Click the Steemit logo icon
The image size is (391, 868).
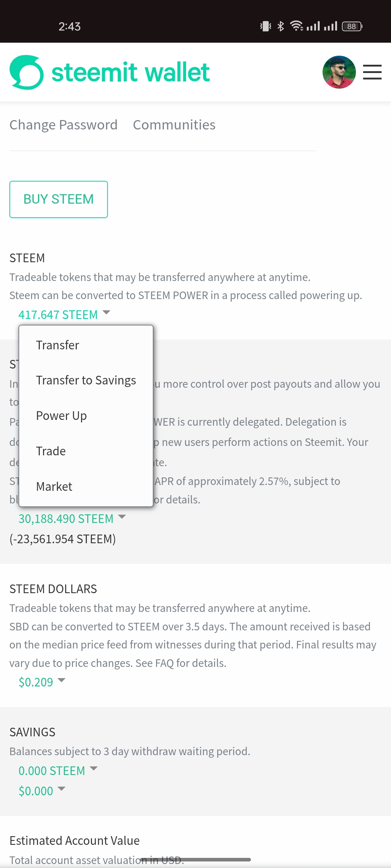26,72
